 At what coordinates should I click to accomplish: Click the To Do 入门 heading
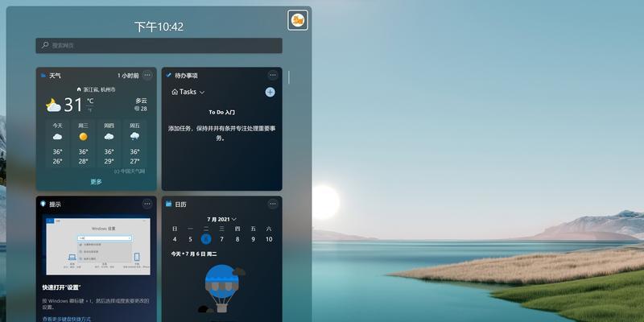tap(222, 112)
